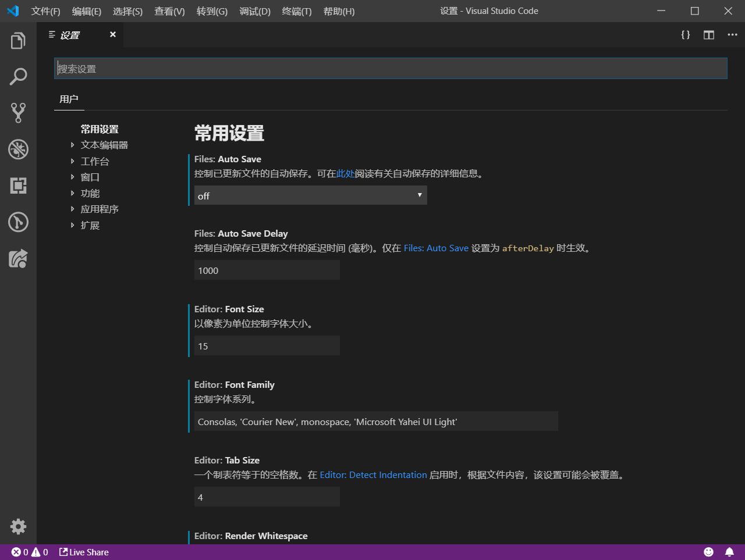
Task: Follow the Editor: Detect Indentation link
Action: (373, 475)
